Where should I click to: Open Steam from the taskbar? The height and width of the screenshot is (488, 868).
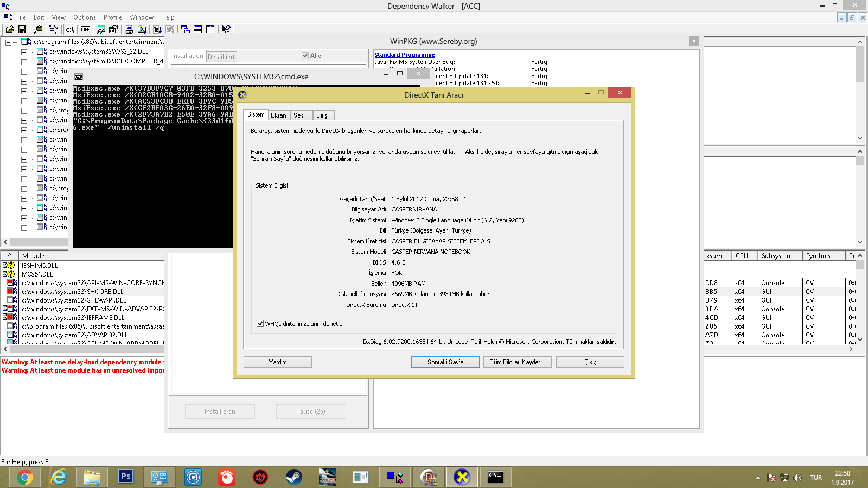tap(293, 477)
